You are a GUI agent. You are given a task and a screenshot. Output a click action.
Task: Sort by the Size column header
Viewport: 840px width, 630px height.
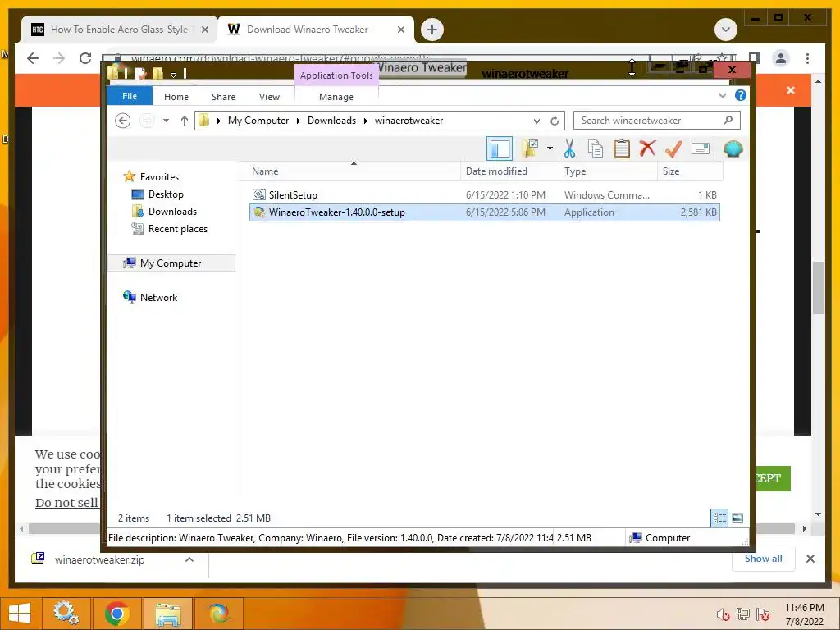tap(690, 171)
